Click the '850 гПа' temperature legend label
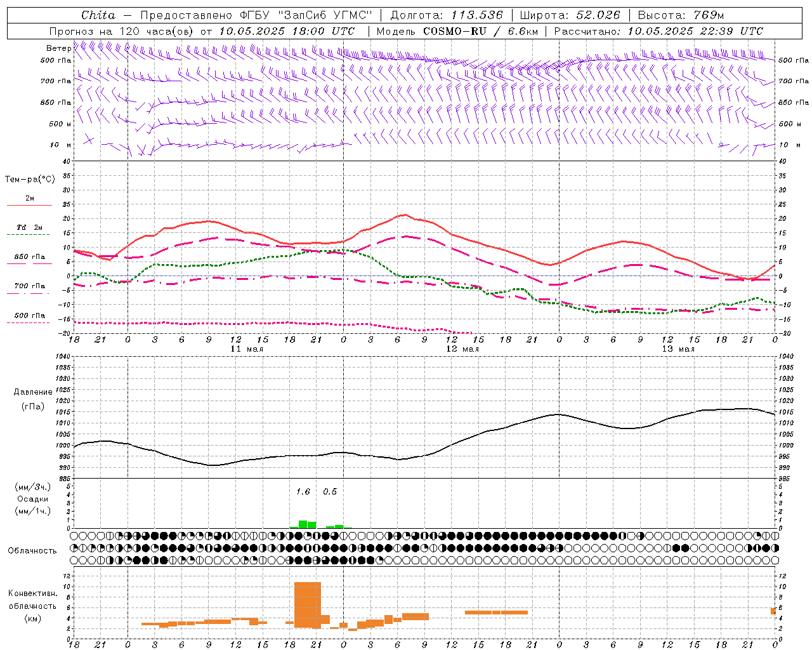 click(x=30, y=257)
